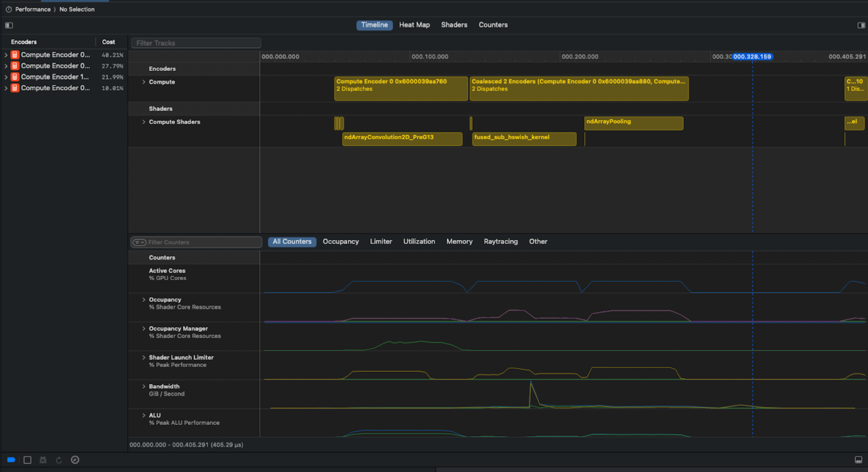Expand the Compute Encoder costing 27.79%
This screenshot has width=868, height=472.
point(6,66)
